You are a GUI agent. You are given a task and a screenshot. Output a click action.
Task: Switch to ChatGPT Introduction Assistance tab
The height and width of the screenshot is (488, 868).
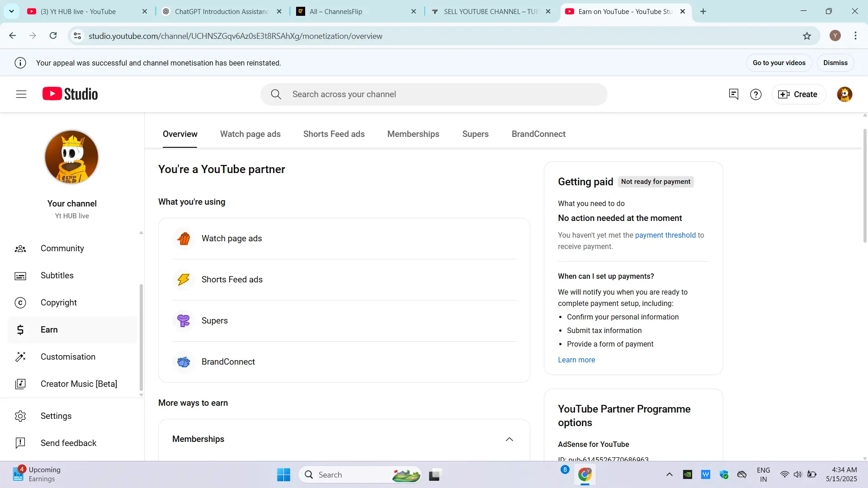[222, 11]
